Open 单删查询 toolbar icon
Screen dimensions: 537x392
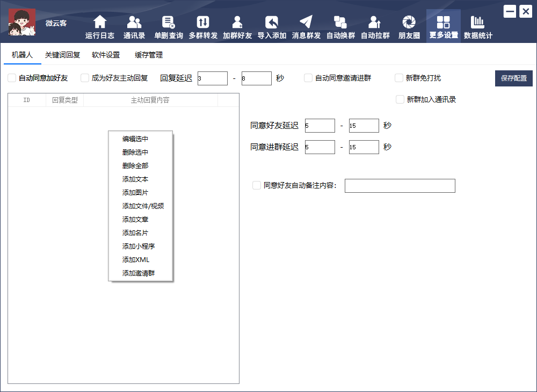pyautogui.click(x=169, y=23)
